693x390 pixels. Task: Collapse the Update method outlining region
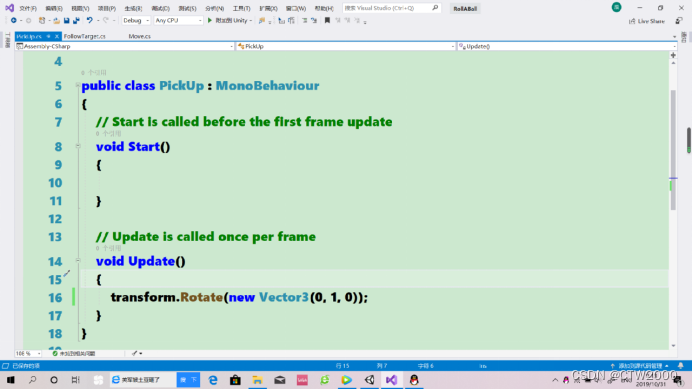78,260
